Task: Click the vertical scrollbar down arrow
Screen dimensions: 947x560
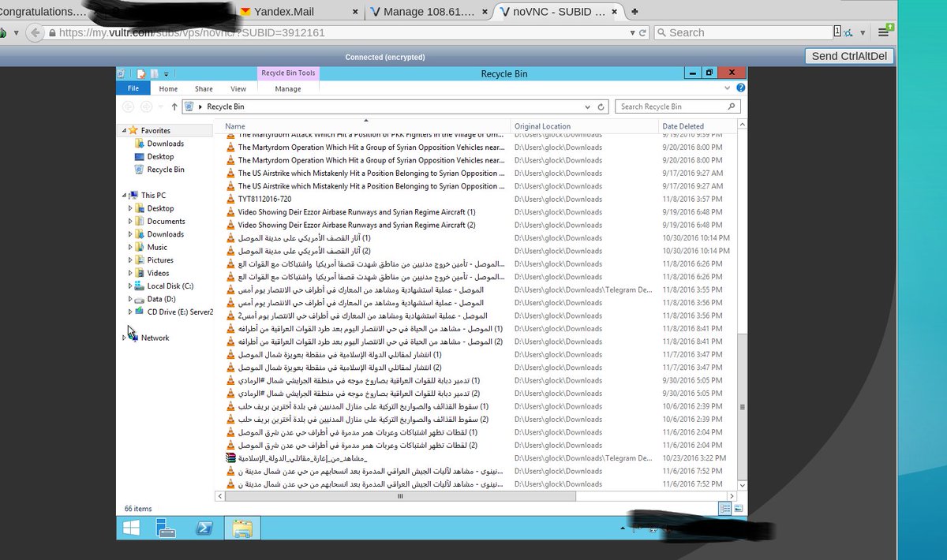Action: pos(742,485)
